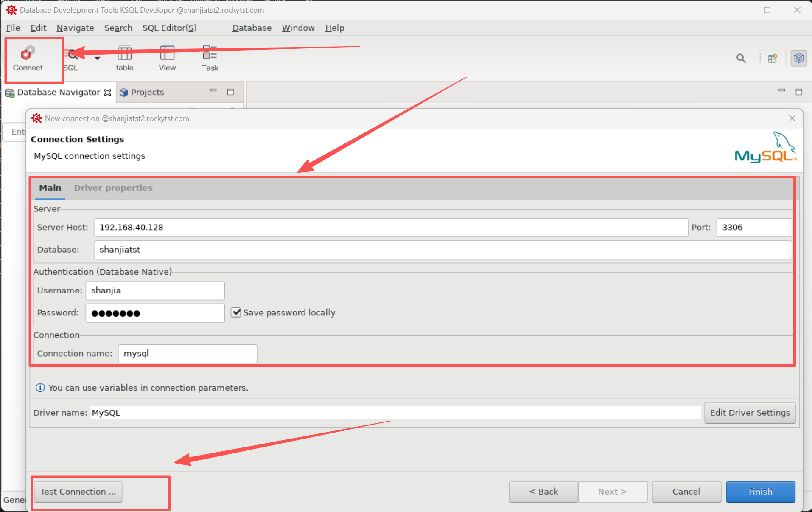Click the magnifier search icon in the toolbar
Image resolution: width=812 pixels, height=512 pixels.
point(741,59)
